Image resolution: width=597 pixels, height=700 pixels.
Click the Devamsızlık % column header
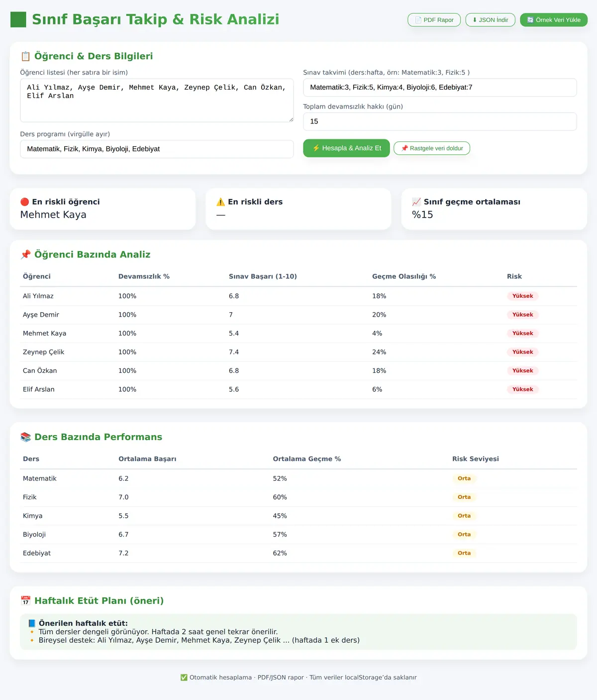click(x=144, y=276)
